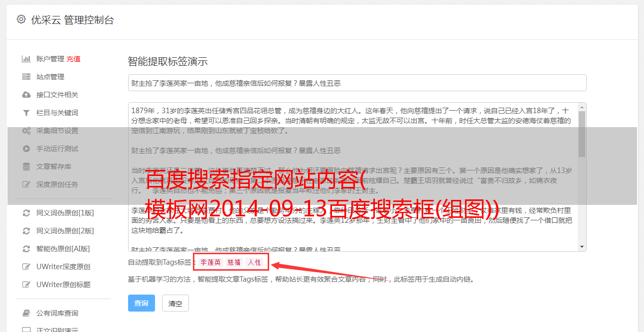The width and height of the screenshot is (644, 332).
Task: Click the gear icon beside 优采云 管理控制台
Action: click(21, 20)
